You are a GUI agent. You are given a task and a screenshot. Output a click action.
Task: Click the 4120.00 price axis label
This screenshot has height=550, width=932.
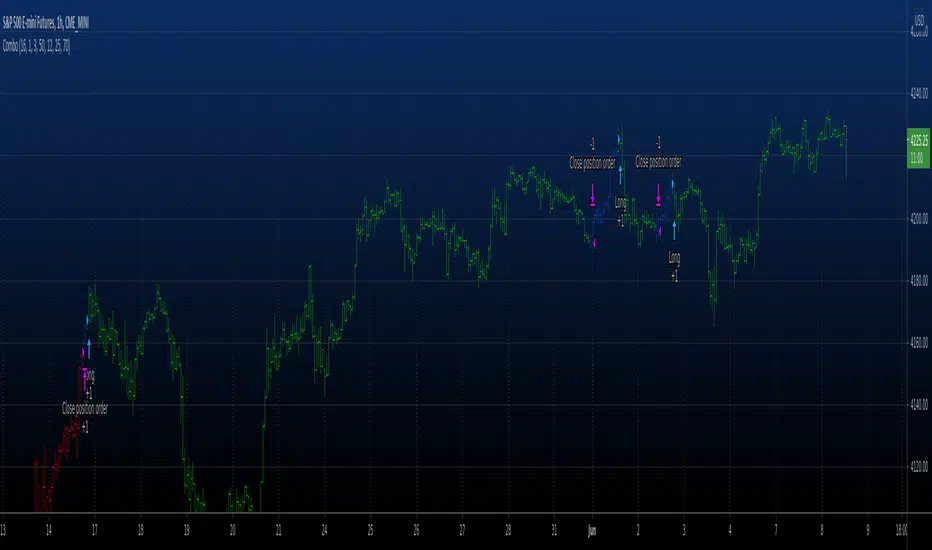(919, 467)
